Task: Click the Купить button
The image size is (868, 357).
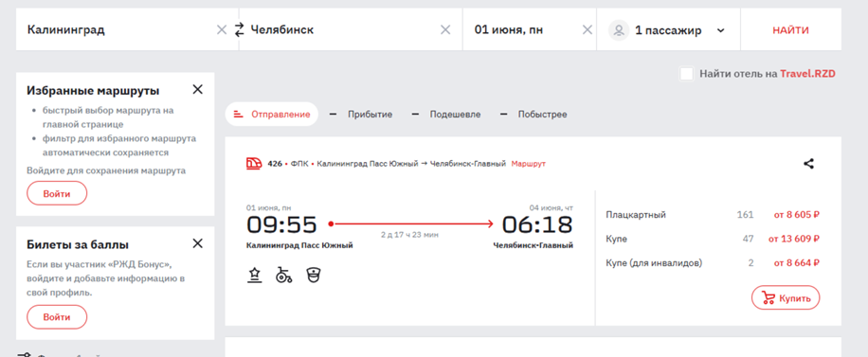Action: pos(786,297)
